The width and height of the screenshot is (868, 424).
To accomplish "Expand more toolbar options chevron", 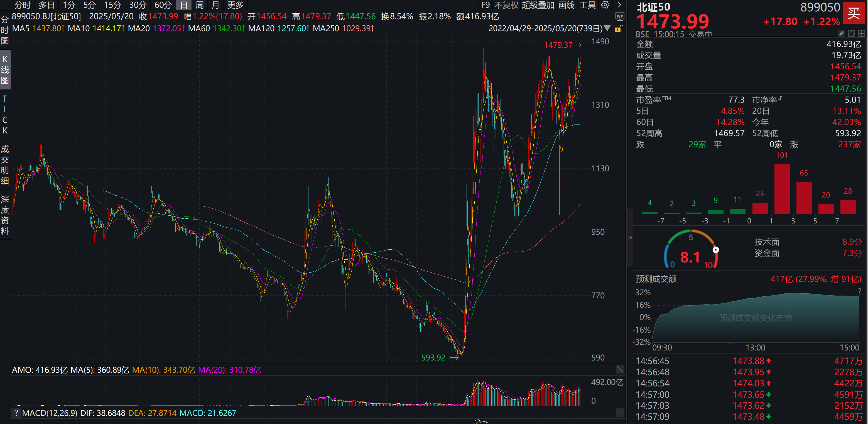I will [x=619, y=5].
